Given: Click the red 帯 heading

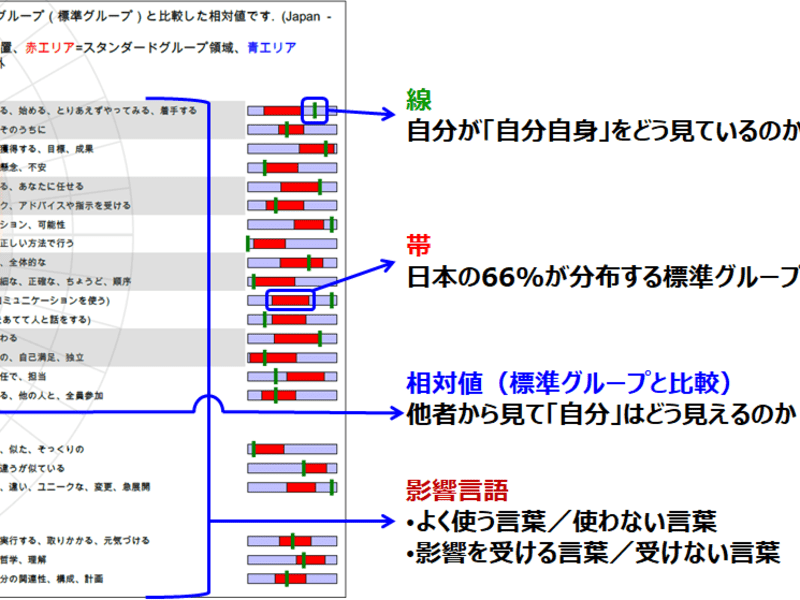Looking at the screenshot, I should (418, 243).
